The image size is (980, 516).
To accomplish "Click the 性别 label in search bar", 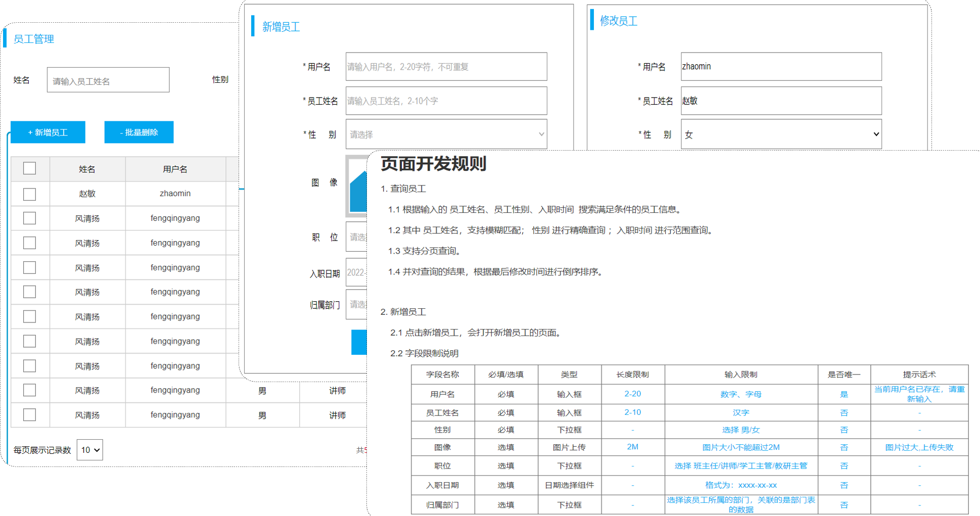I will point(220,79).
